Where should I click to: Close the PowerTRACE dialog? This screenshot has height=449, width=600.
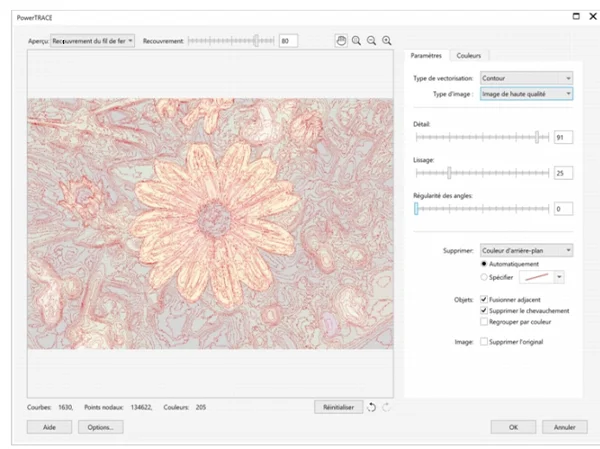[x=593, y=16]
